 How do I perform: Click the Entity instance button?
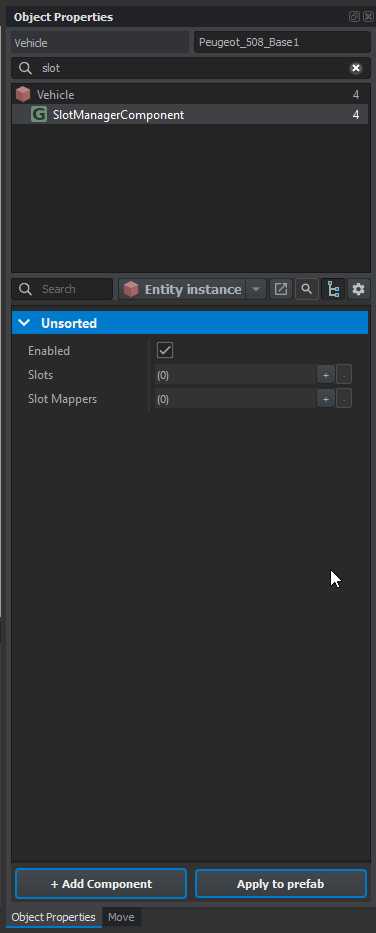[x=182, y=289]
